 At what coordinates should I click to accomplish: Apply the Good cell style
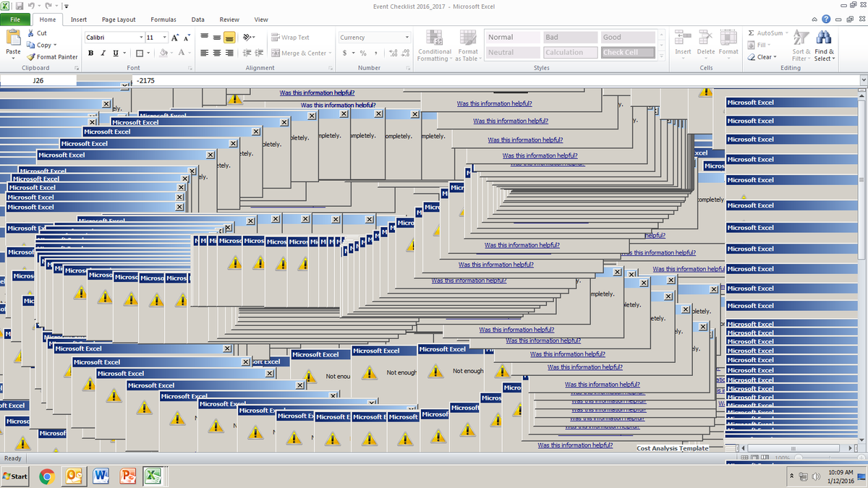pyautogui.click(x=628, y=37)
